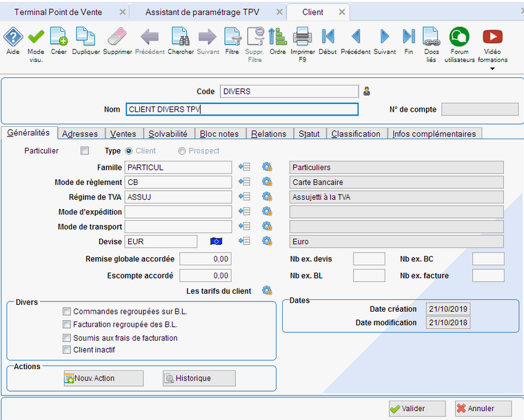Screen dimensions: 524x420
Task: Close the Client tab
Action: (x=342, y=12)
